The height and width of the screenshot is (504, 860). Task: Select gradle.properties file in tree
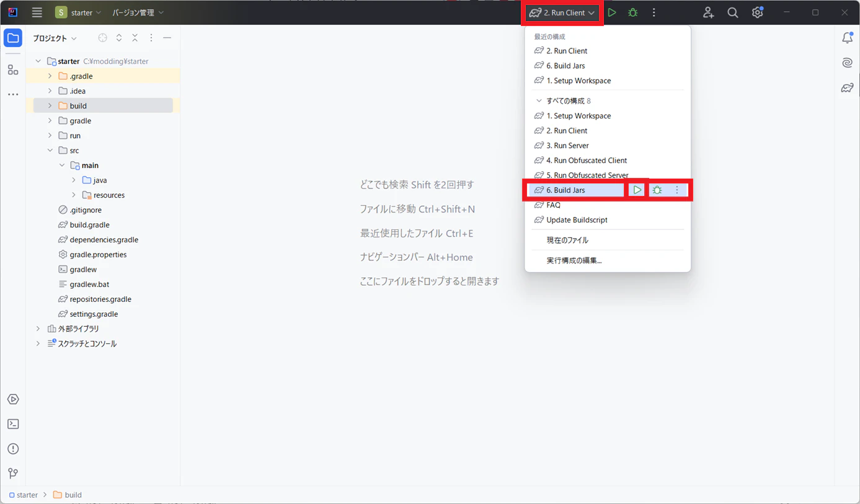(x=98, y=255)
